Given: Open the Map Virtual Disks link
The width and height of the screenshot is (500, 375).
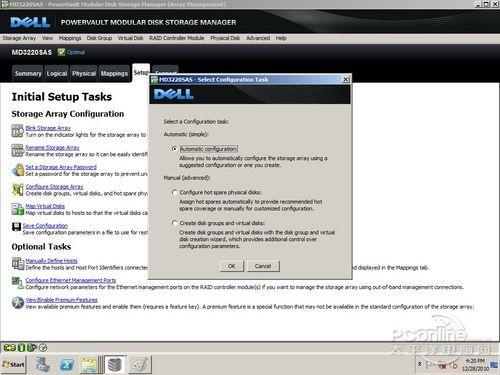Looking at the screenshot, I should click(45, 206).
